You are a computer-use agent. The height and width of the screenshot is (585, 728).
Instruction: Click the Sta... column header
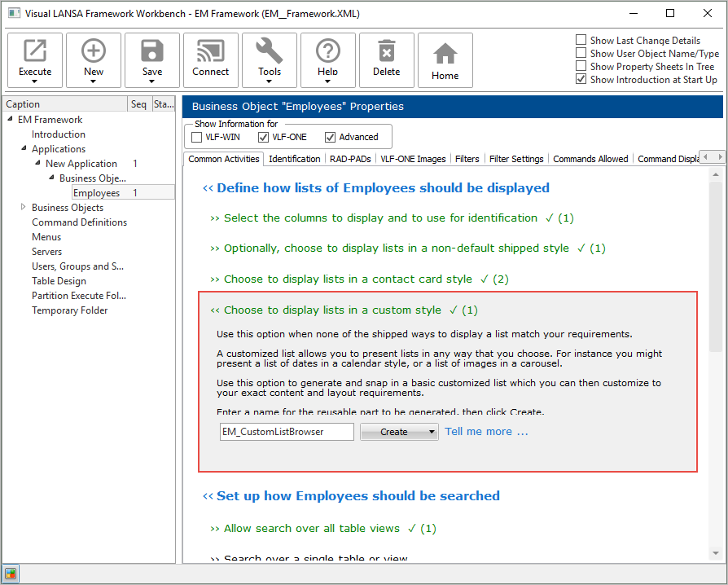coord(164,104)
